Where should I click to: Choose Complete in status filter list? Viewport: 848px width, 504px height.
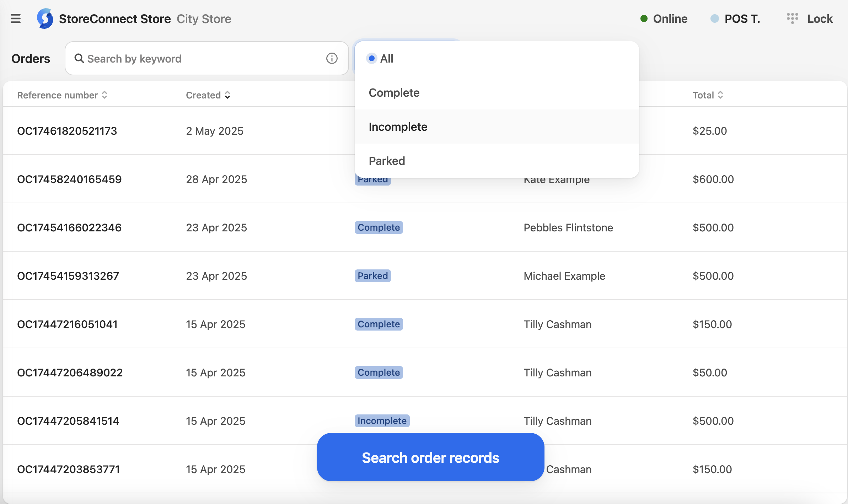pyautogui.click(x=394, y=92)
